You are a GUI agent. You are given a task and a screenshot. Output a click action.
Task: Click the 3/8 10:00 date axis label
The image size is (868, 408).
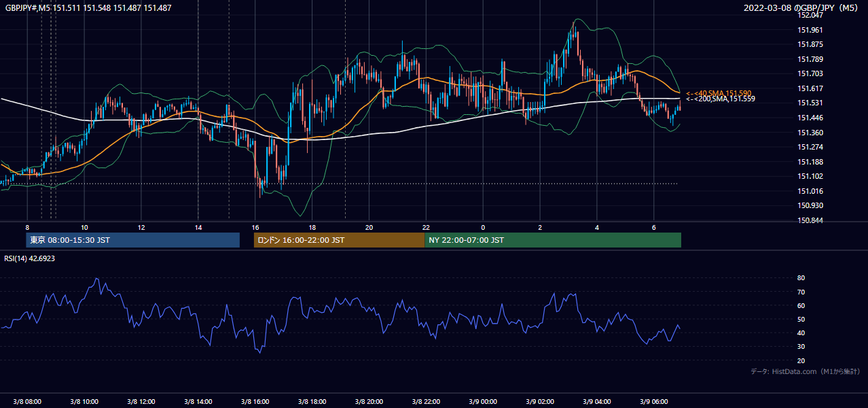[x=84, y=402]
